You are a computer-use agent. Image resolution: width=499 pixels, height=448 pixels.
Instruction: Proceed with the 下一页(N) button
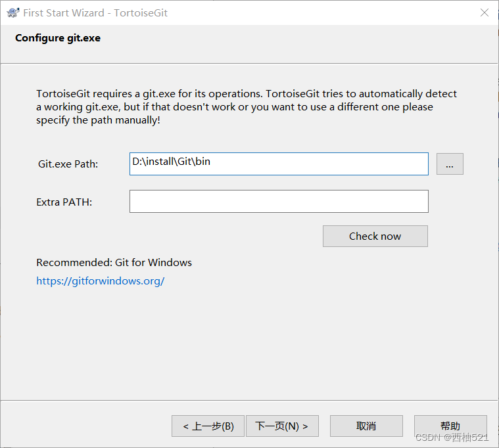[282, 426]
